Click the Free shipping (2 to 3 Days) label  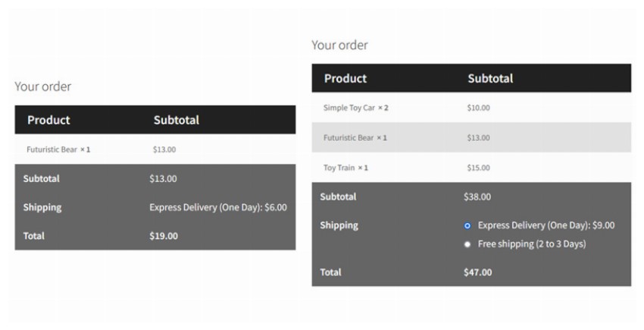pyautogui.click(x=531, y=244)
